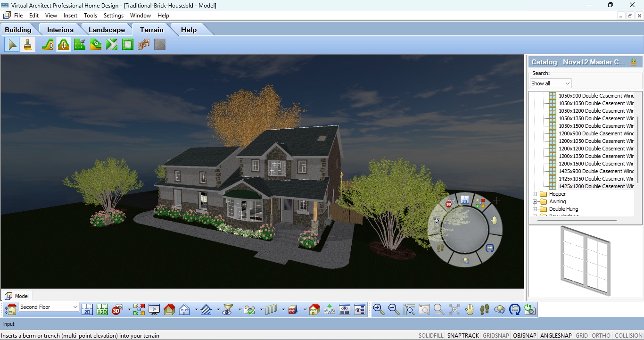Image resolution: width=644 pixels, height=340 pixels.
Task: Expand the Hopper folder in catalog
Action: pos(535,194)
